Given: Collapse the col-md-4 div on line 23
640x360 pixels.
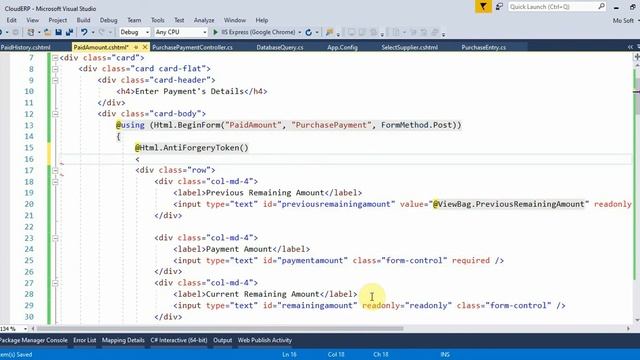Looking at the screenshot, I should [55, 238].
